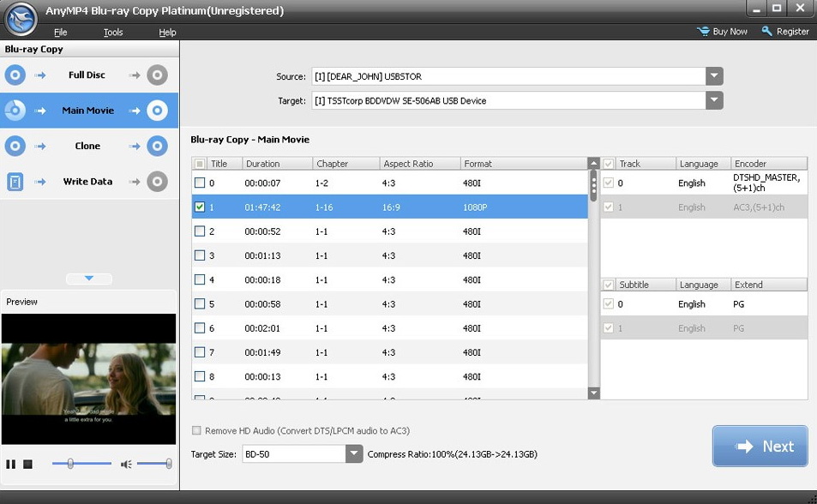The width and height of the screenshot is (817, 504).
Task: Open the Tools menu
Action: 113,33
